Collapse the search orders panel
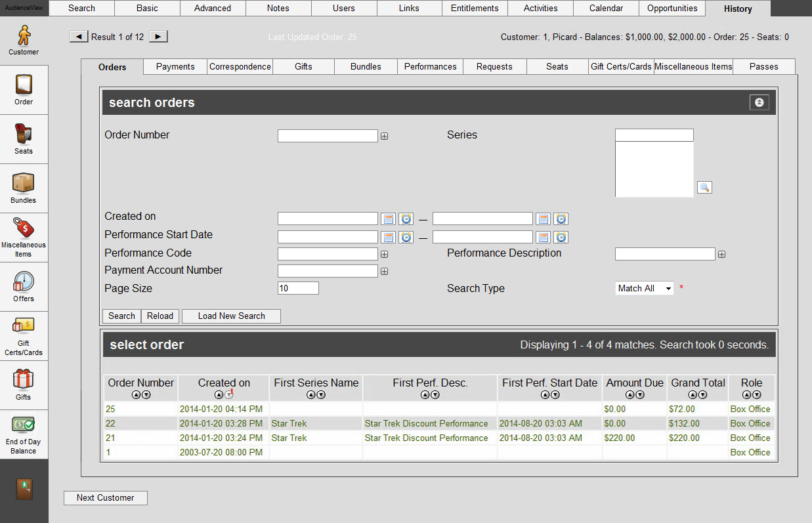This screenshot has height=523, width=812. pos(759,102)
